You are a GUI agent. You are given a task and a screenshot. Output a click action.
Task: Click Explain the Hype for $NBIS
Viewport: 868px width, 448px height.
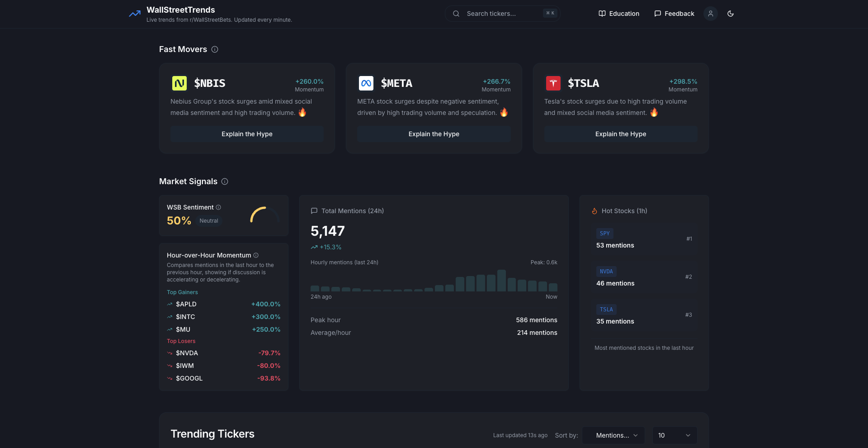[x=246, y=134]
